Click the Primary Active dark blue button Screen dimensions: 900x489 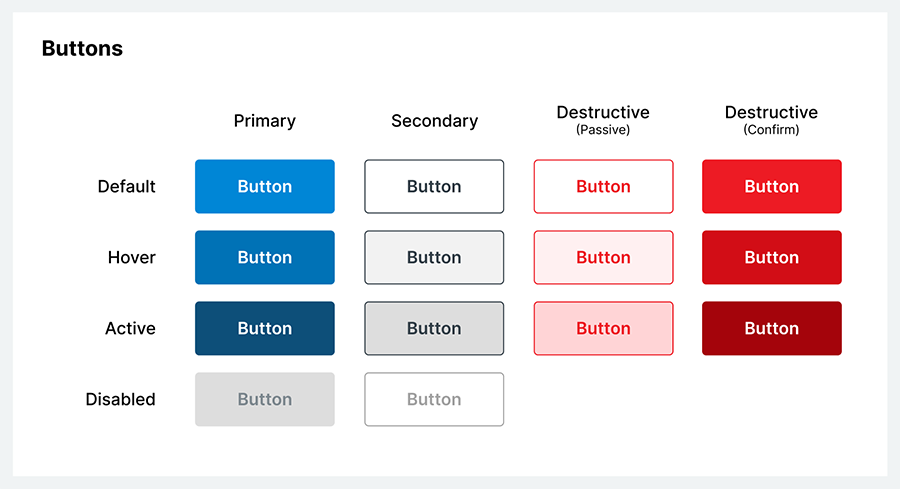[x=265, y=328]
